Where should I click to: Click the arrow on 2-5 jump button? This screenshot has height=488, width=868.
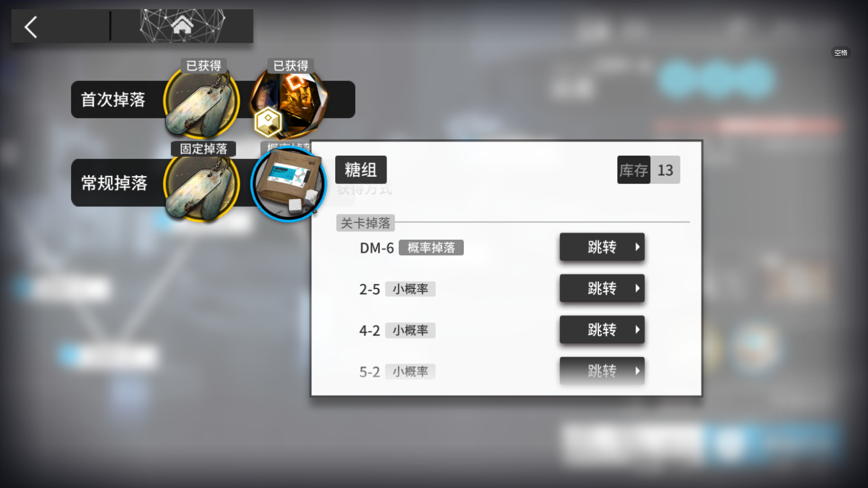pyautogui.click(x=637, y=288)
